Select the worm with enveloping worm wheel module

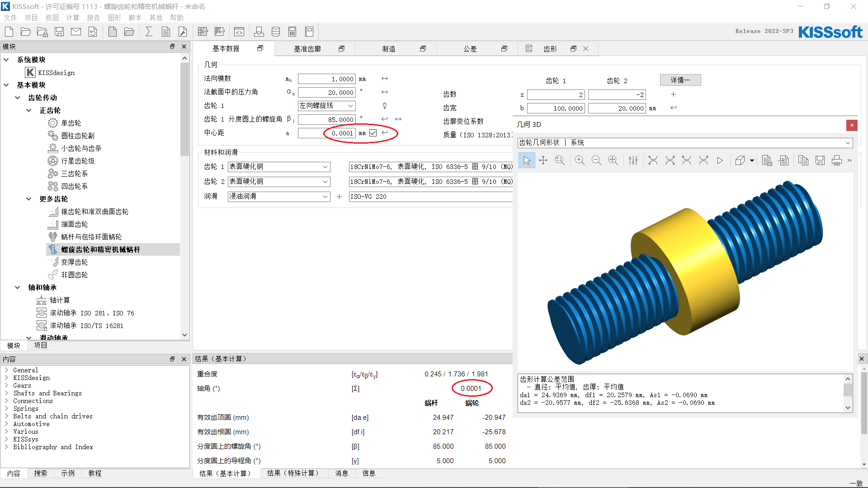(x=91, y=237)
